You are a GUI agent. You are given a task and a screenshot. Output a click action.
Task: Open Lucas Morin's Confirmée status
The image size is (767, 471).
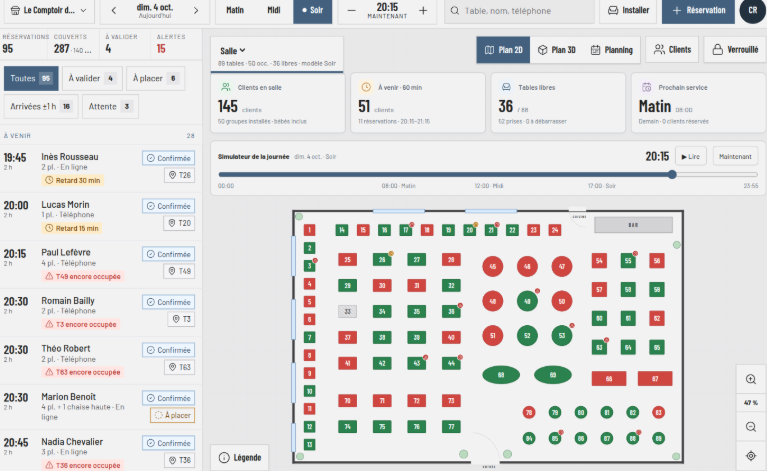coord(169,206)
